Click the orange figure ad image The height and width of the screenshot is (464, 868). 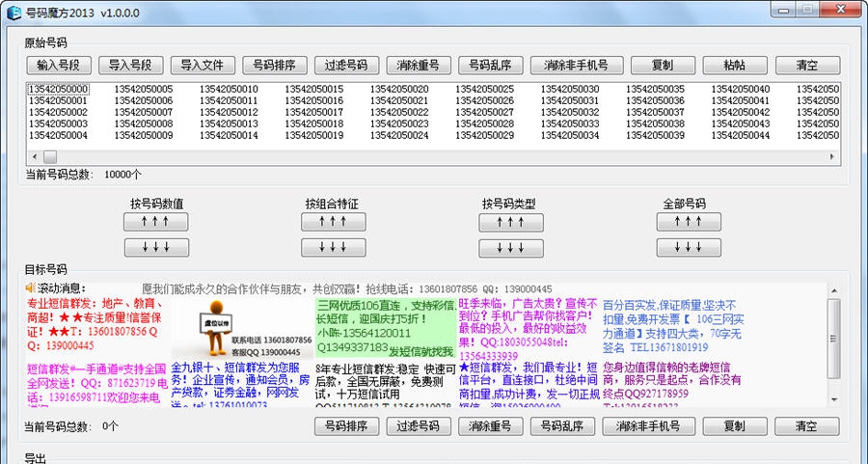click(x=242, y=328)
